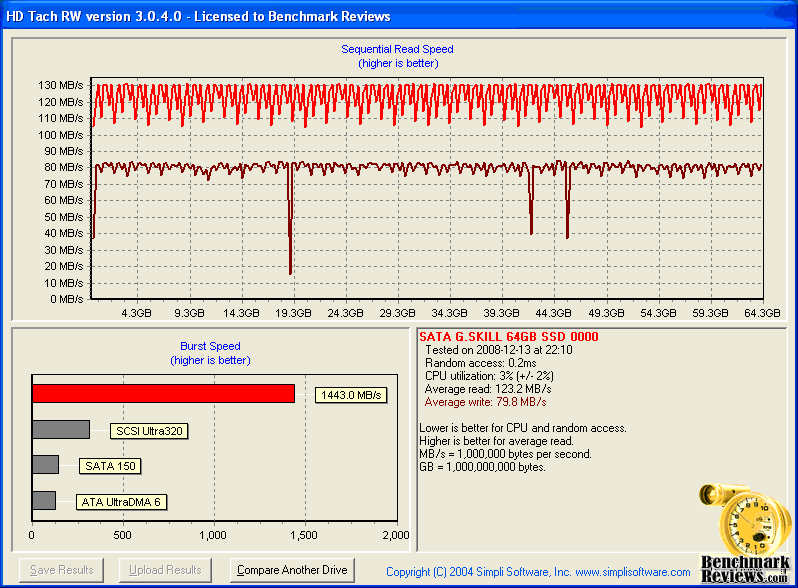Click the SATA G.SKILL 64GB SSD 0000 heading

(x=508, y=337)
